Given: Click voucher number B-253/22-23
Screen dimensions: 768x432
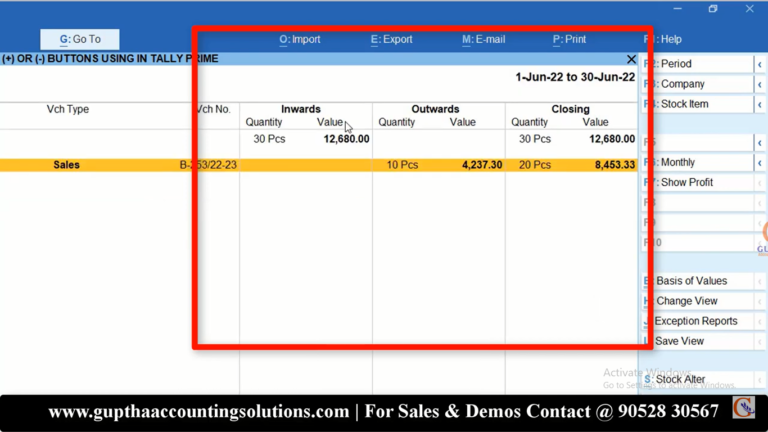Looking at the screenshot, I should [x=208, y=165].
